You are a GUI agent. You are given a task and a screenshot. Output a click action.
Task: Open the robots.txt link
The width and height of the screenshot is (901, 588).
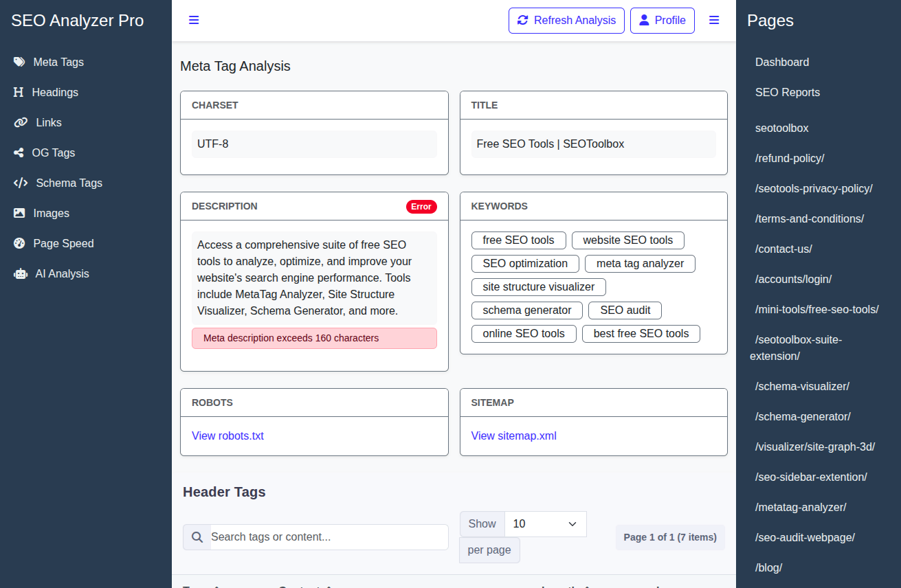[x=227, y=436]
